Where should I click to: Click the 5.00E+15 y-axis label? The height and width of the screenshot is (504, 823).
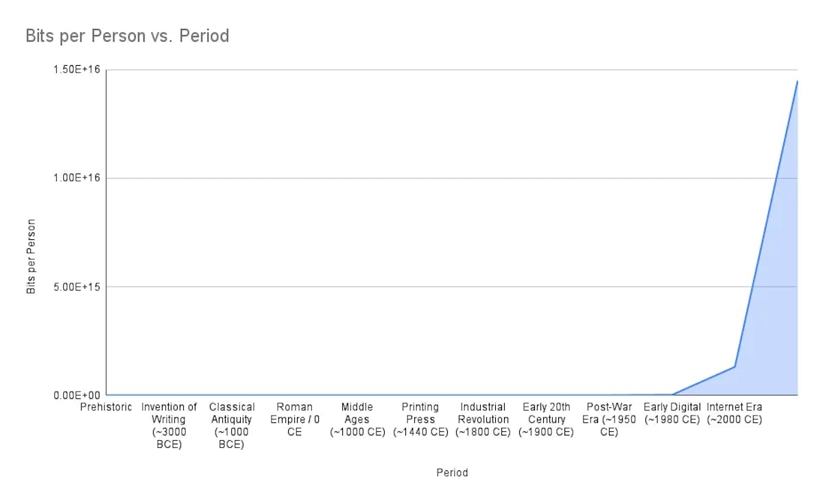tap(75, 287)
